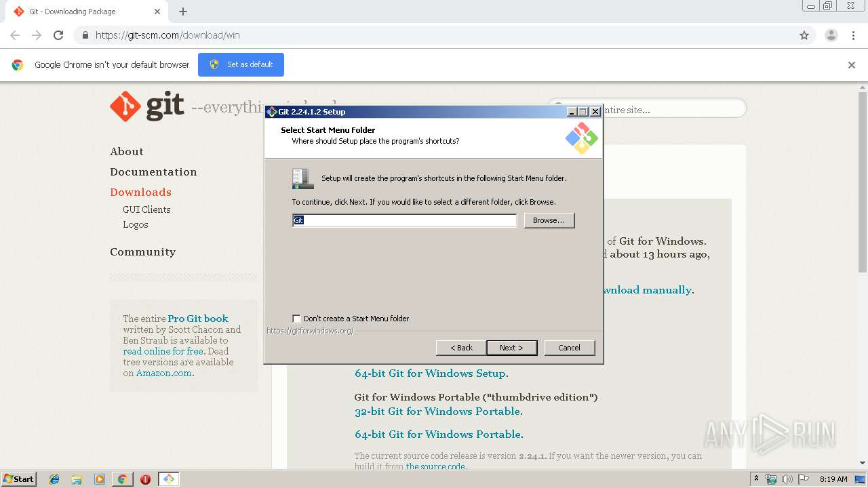The width and height of the screenshot is (868, 488).
Task: Click the volume speaker tray icon
Action: click(x=787, y=479)
